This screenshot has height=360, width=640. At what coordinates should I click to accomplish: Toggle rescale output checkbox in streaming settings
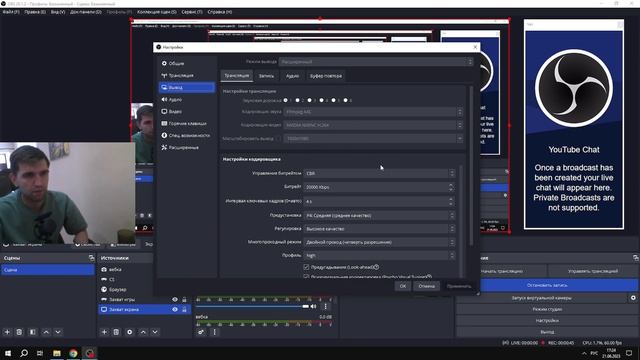tap(279, 139)
